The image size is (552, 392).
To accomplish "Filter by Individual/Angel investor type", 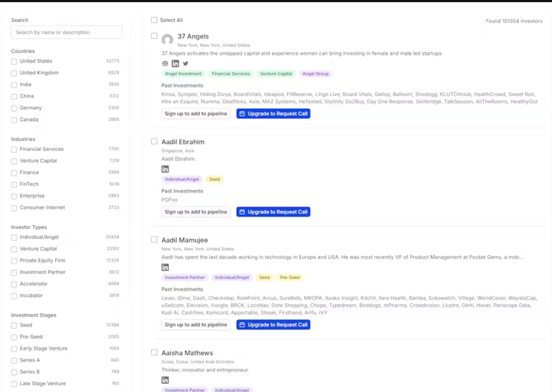I will [x=14, y=238].
